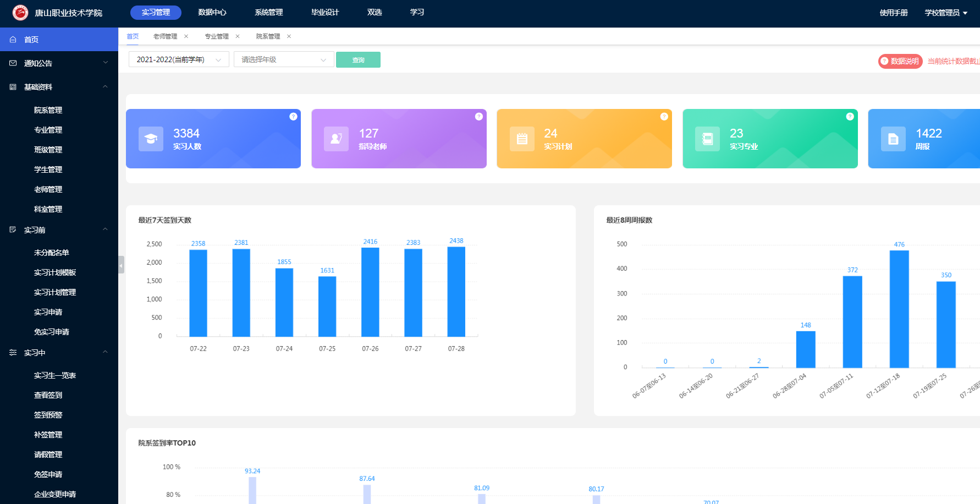Open the 学校管理员 user dropdown
Viewport: 980px width, 504px height.
[x=945, y=13]
